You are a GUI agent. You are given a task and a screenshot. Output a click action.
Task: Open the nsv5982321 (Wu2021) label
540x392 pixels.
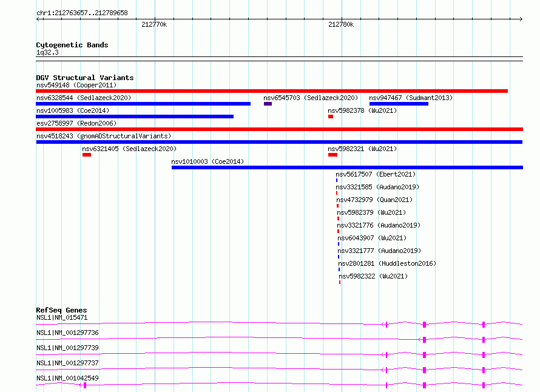[362, 149]
